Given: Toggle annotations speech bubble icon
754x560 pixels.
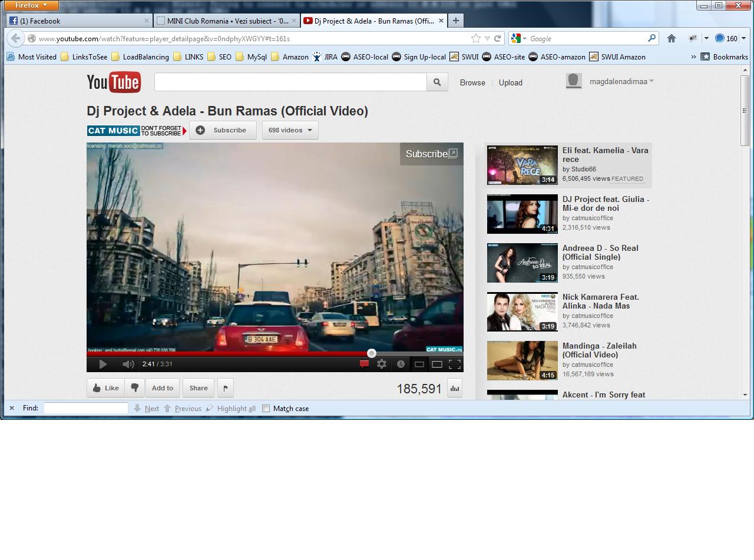Looking at the screenshot, I should tap(364, 365).
